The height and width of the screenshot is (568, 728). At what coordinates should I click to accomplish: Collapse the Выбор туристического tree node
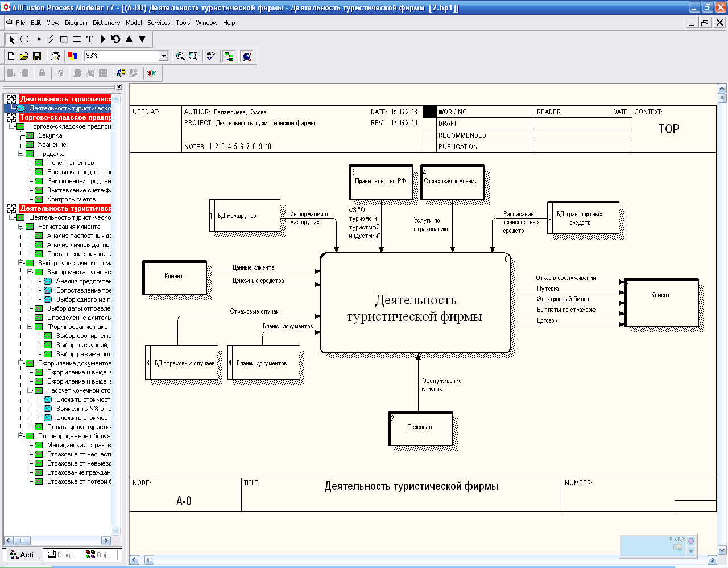[x=21, y=263]
